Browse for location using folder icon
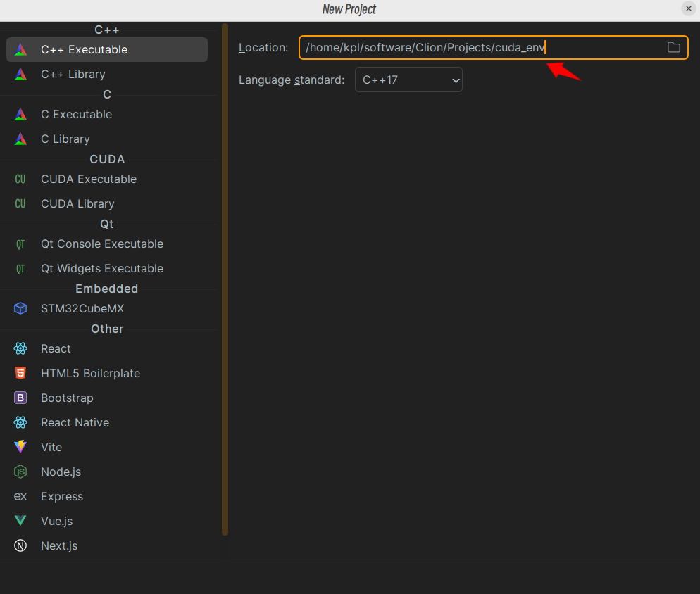The width and height of the screenshot is (700, 594). [x=674, y=47]
